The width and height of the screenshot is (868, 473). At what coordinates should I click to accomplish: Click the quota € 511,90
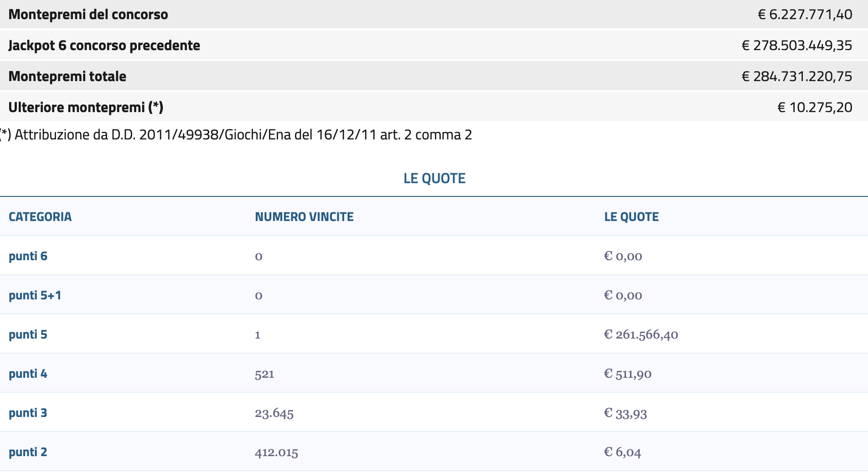(x=628, y=374)
